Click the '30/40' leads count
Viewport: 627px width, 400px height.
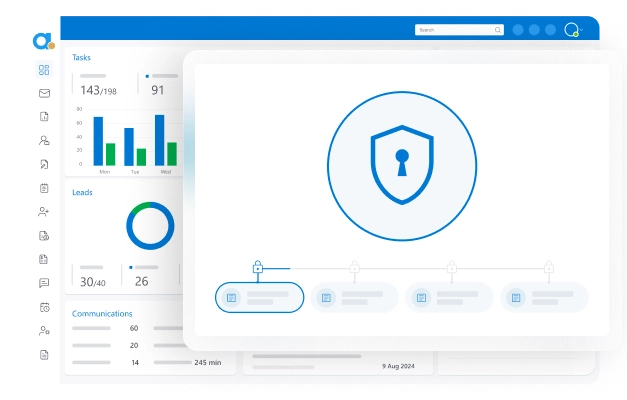[93, 282]
